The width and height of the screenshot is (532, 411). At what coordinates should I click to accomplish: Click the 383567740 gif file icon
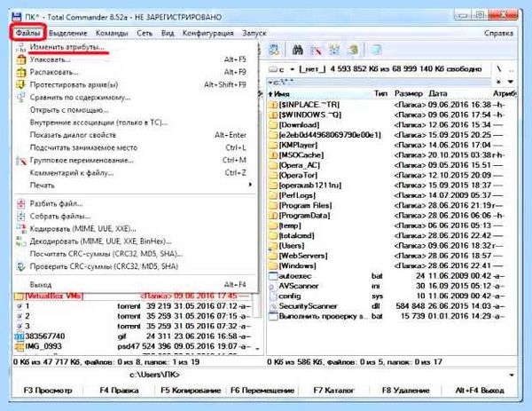point(19,336)
